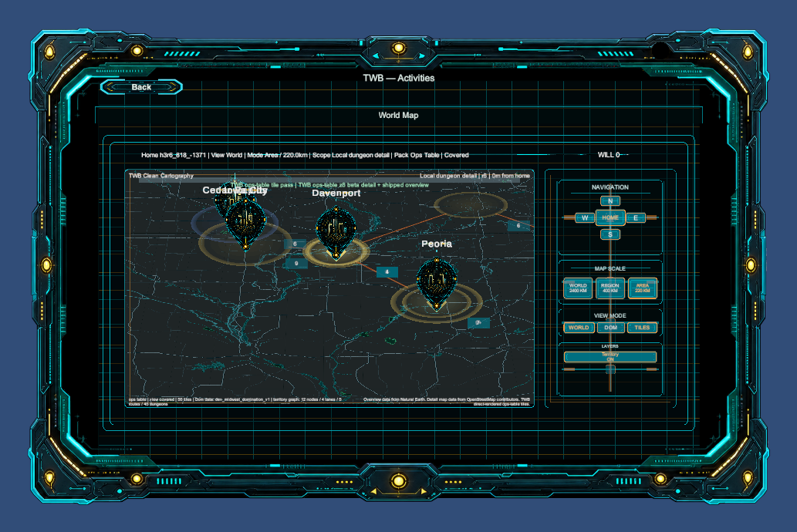Click the yellow orb at bottom center frame
This screenshot has height=532, width=797.
tap(398, 480)
